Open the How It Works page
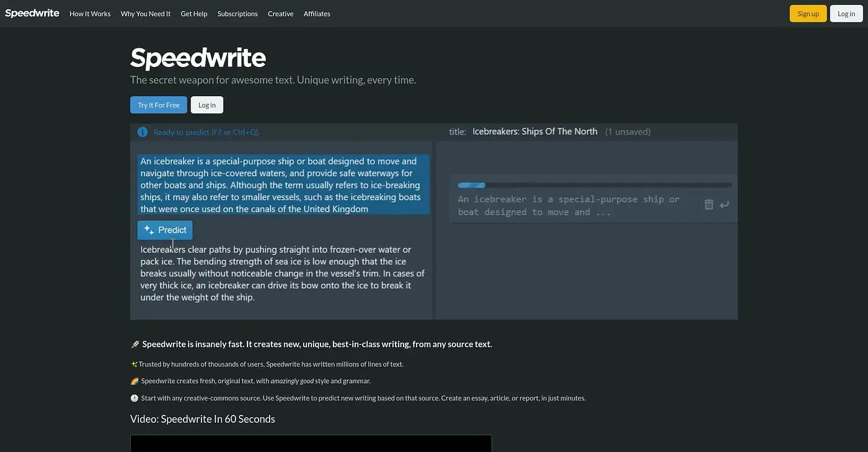The height and width of the screenshot is (452, 868). coord(90,14)
